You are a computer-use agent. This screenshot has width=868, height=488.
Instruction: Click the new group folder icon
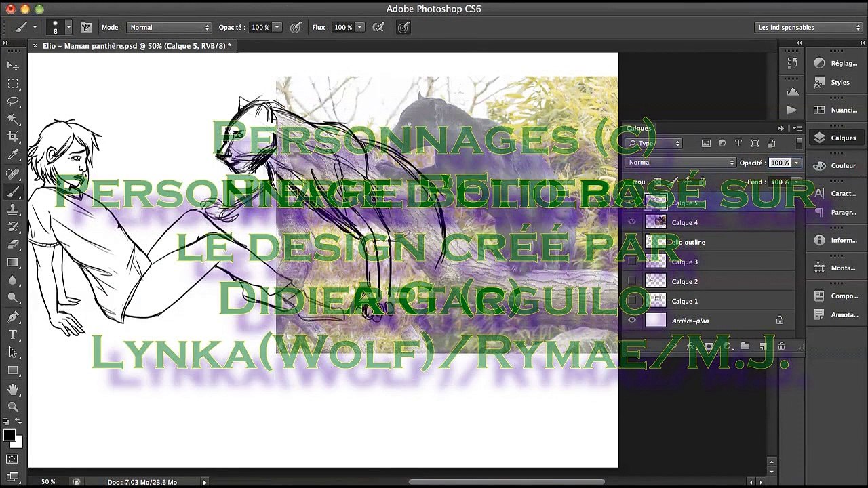[x=745, y=346]
